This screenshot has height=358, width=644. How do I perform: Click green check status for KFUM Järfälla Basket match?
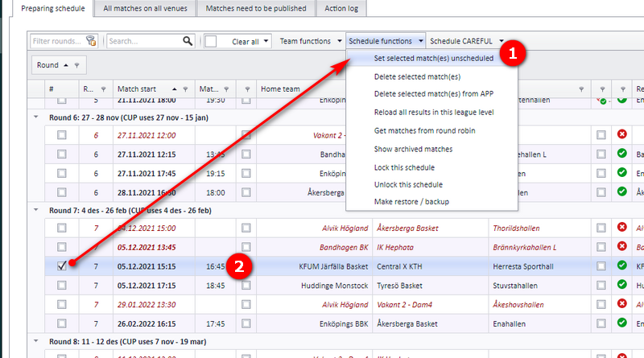(x=621, y=265)
